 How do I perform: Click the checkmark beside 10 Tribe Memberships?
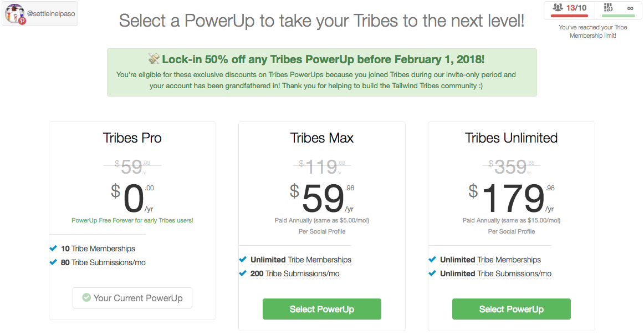[53, 249]
